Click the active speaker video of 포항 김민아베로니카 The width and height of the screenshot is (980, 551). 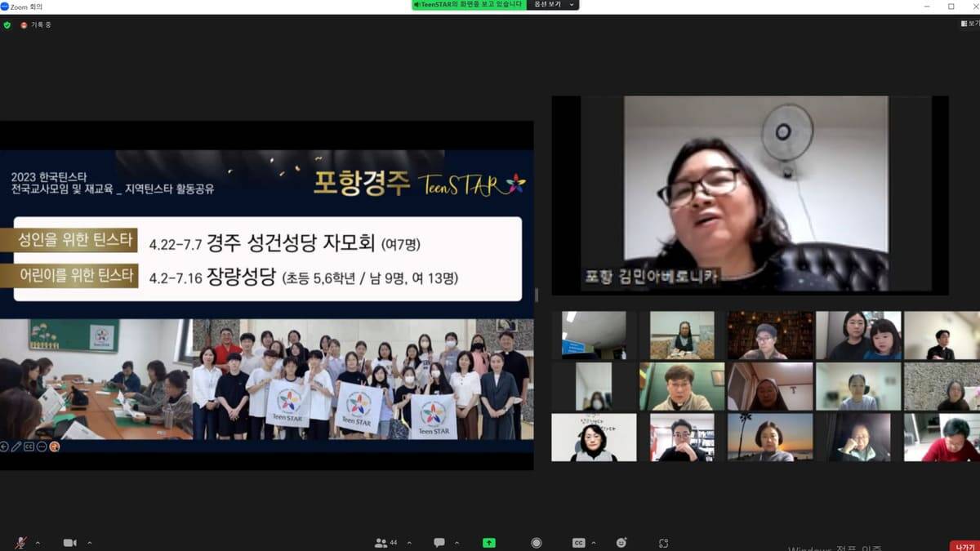[750, 194]
